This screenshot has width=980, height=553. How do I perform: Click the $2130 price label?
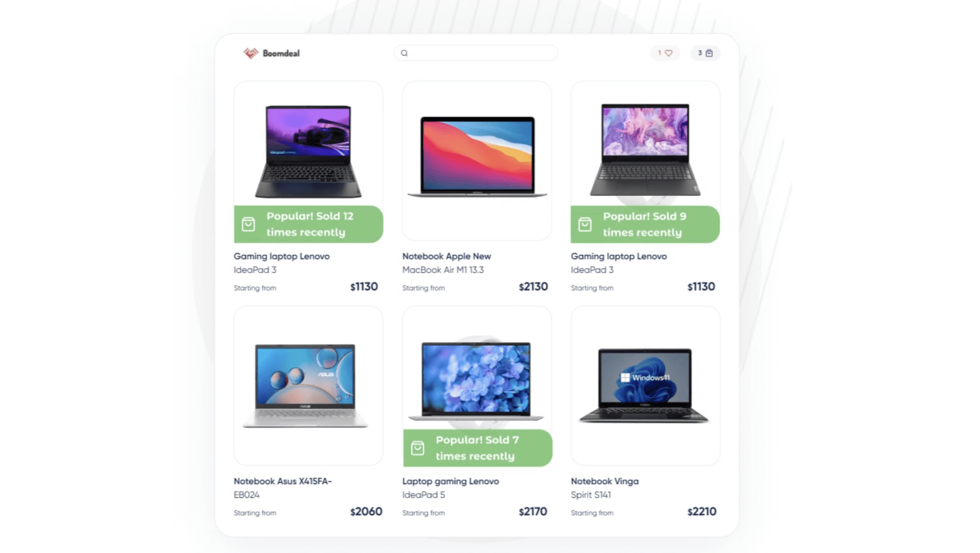pos(533,287)
